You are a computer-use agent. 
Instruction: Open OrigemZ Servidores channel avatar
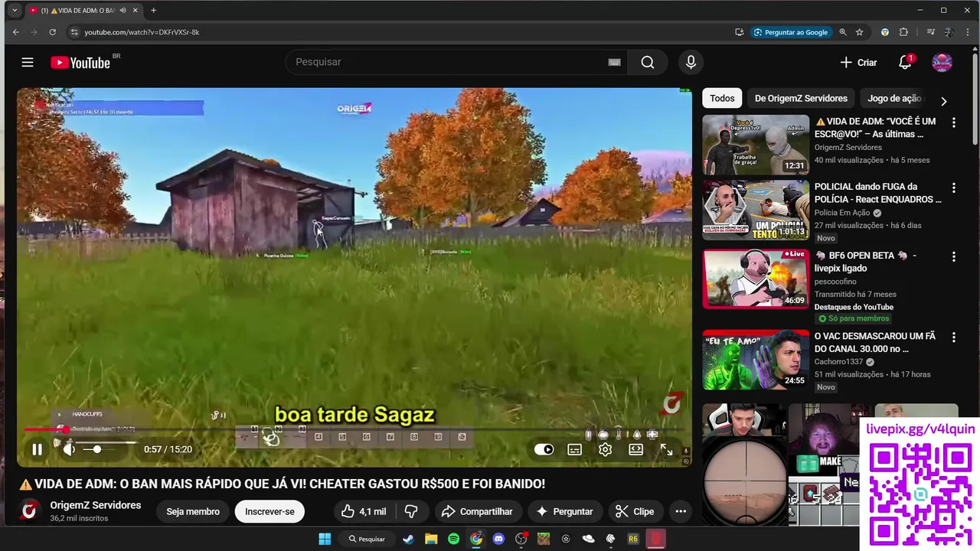30,511
